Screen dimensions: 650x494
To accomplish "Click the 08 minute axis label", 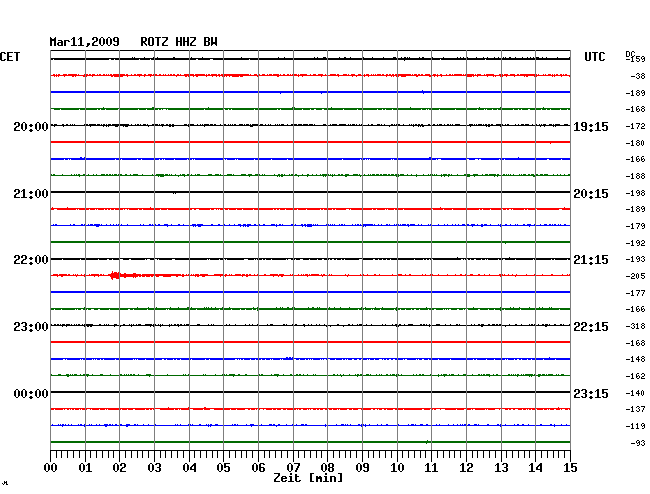I will [327, 468].
